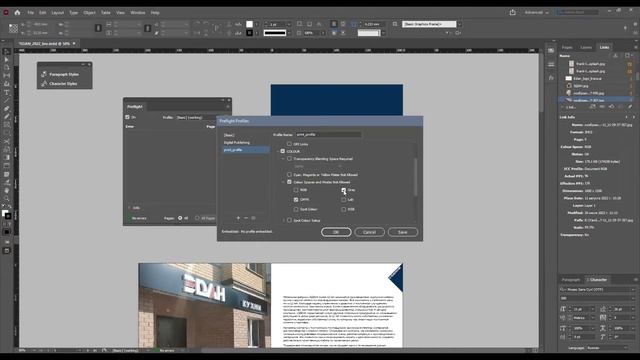Open the Layout menu
The height and width of the screenshot is (360, 640).
(58, 13)
